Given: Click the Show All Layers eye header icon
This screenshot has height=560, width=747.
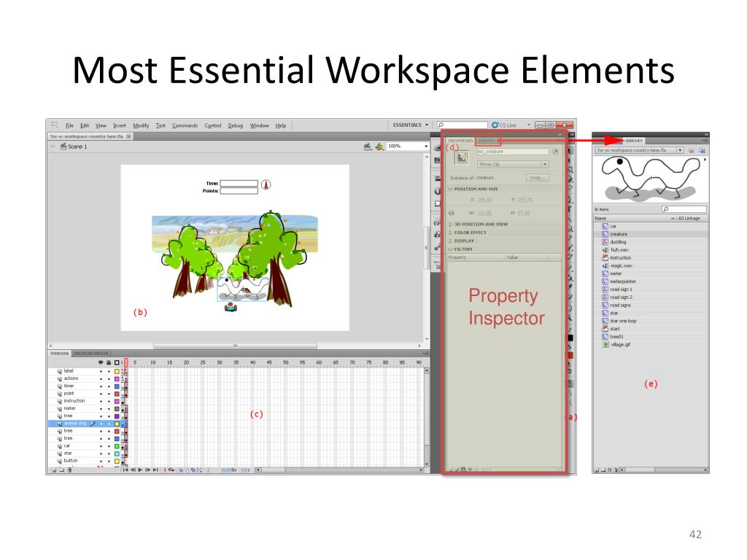Looking at the screenshot, I should click(x=101, y=363).
